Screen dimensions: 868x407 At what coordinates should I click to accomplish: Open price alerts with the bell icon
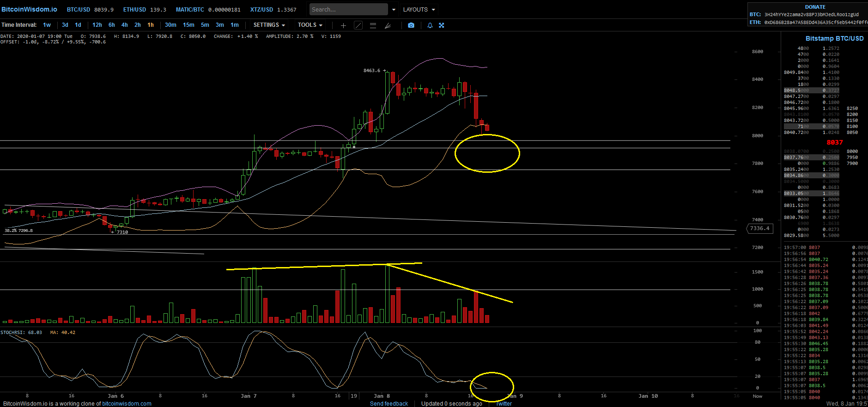tap(430, 25)
